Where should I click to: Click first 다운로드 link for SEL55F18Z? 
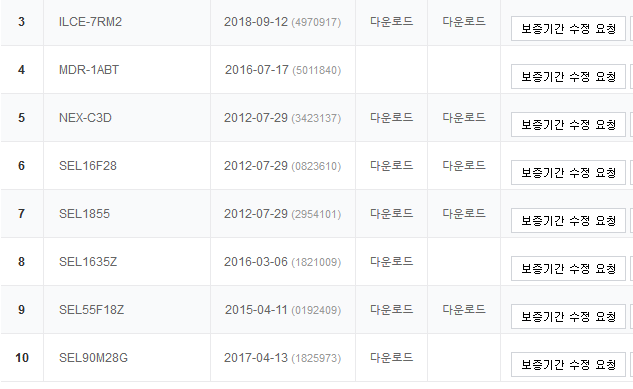(x=391, y=310)
